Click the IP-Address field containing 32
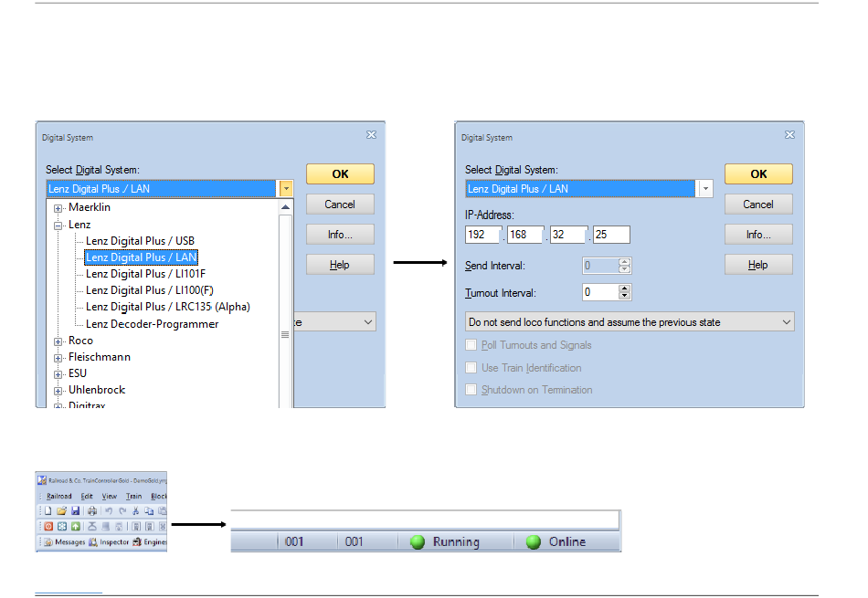 [568, 235]
